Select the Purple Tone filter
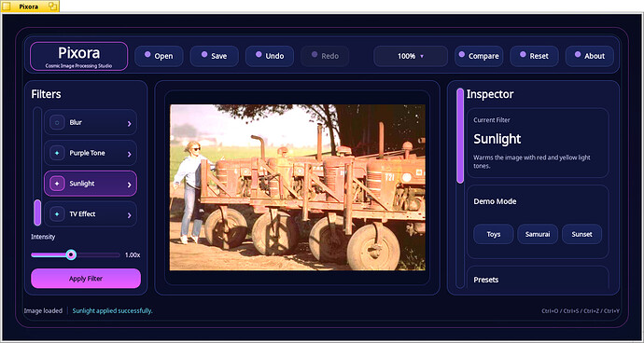Viewport: 644px width, 343px height. (x=91, y=153)
